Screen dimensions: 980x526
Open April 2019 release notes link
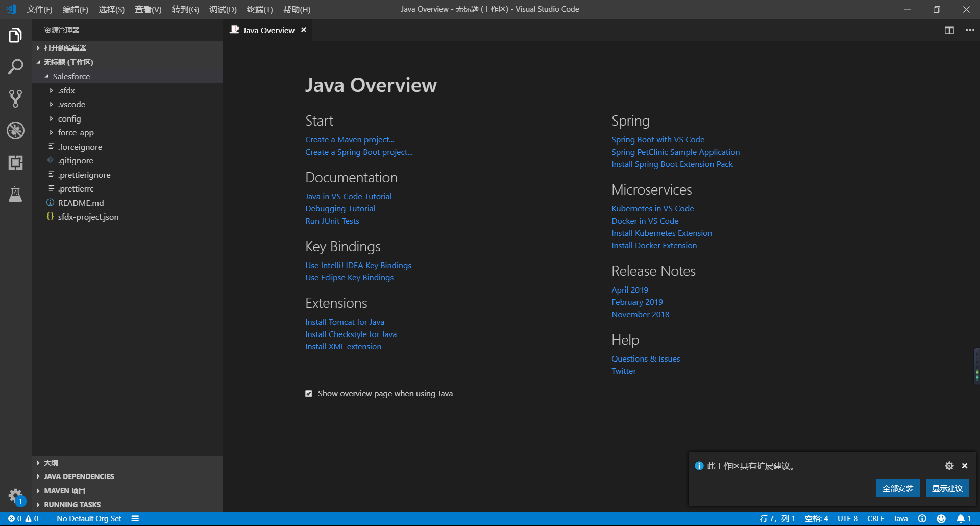(x=630, y=290)
